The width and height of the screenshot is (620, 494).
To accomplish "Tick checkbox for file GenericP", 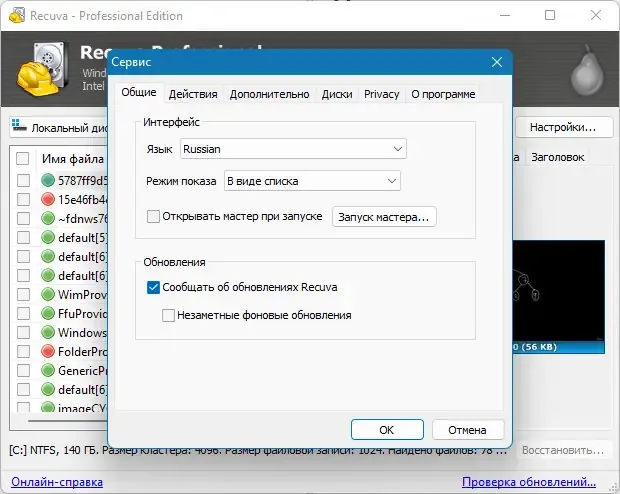I will (23, 370).
